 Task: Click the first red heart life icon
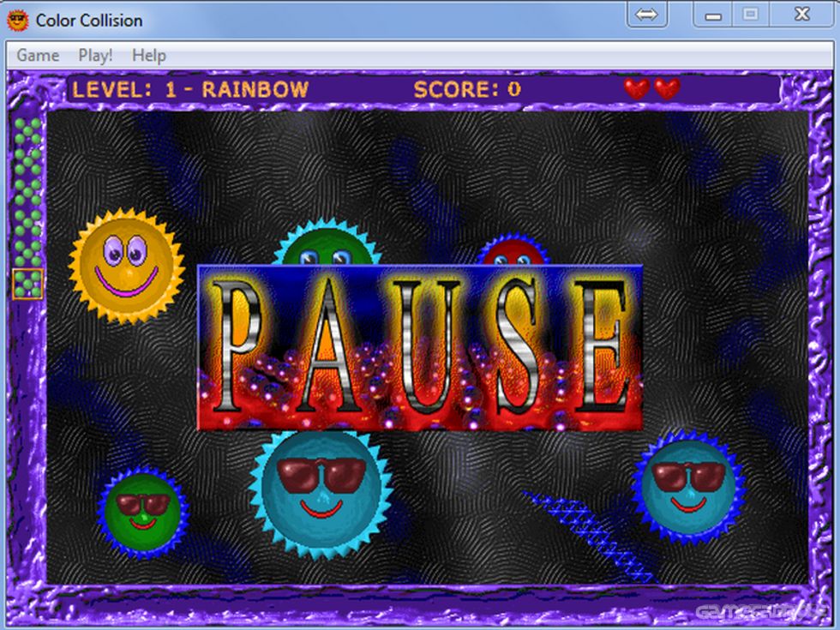click(x=636, y=88)
